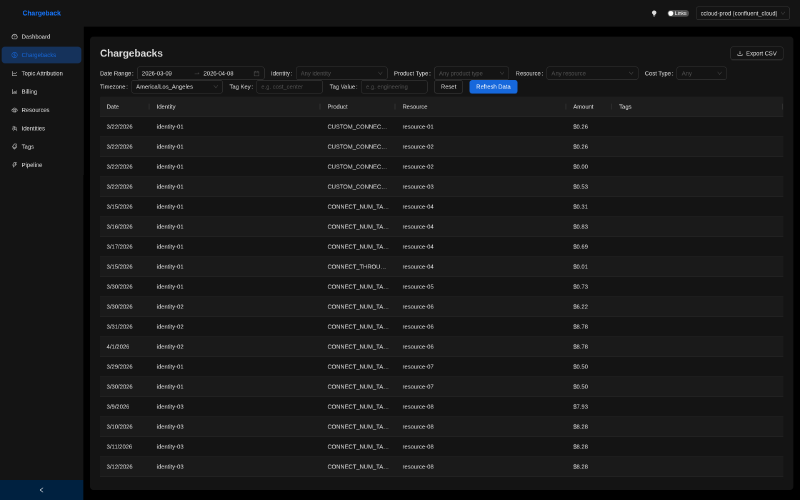This screenshot has height=500, width=800.
Task: Click the CONNECT_THROU... product cell
Action: pos(357,267)
